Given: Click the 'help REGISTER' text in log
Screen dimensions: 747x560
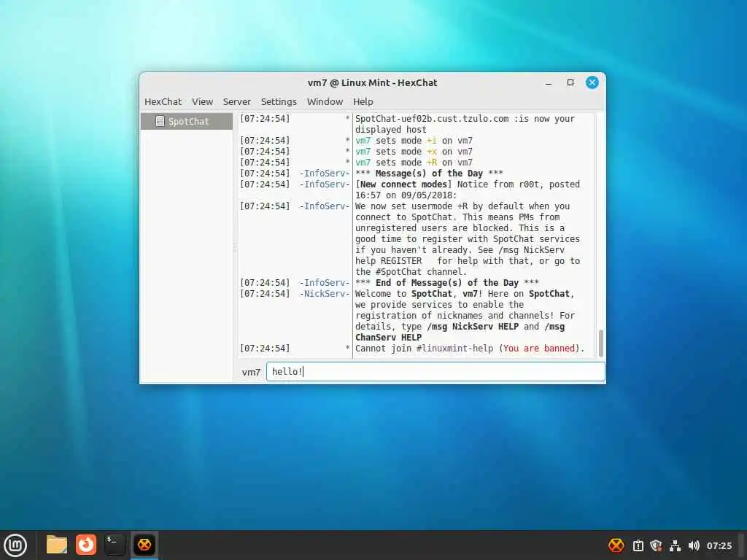Looking at the screenshot, I should coord(388,260).
